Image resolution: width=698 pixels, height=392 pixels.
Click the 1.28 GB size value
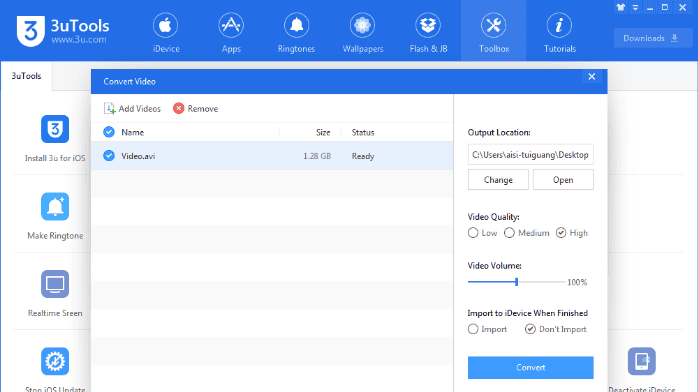point(317,156)
